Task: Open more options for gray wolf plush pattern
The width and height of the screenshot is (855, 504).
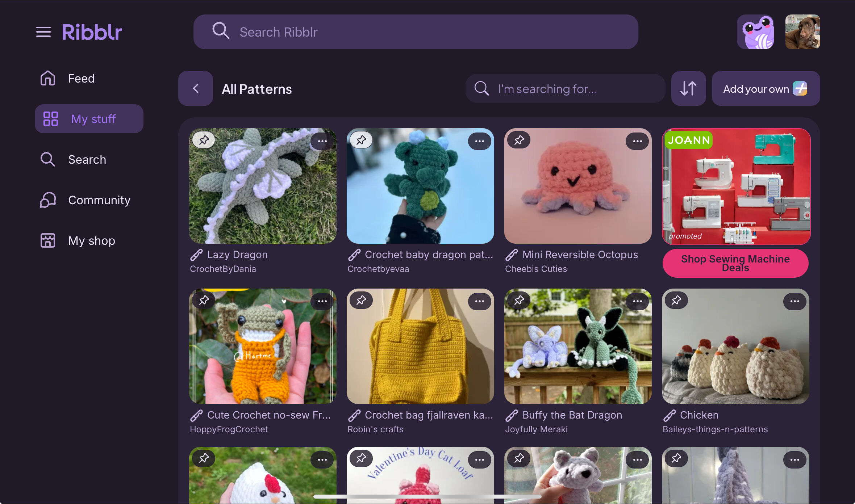Action: [x=637, y=460]
